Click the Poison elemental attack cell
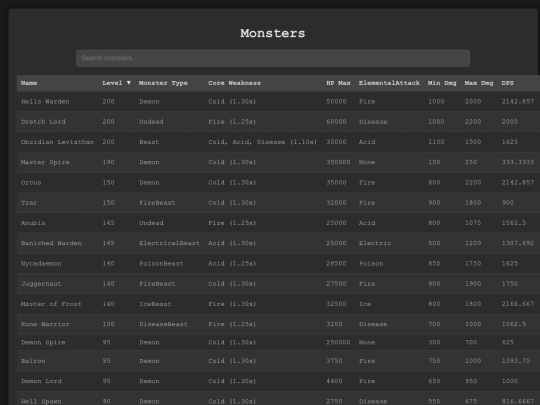 371,263
